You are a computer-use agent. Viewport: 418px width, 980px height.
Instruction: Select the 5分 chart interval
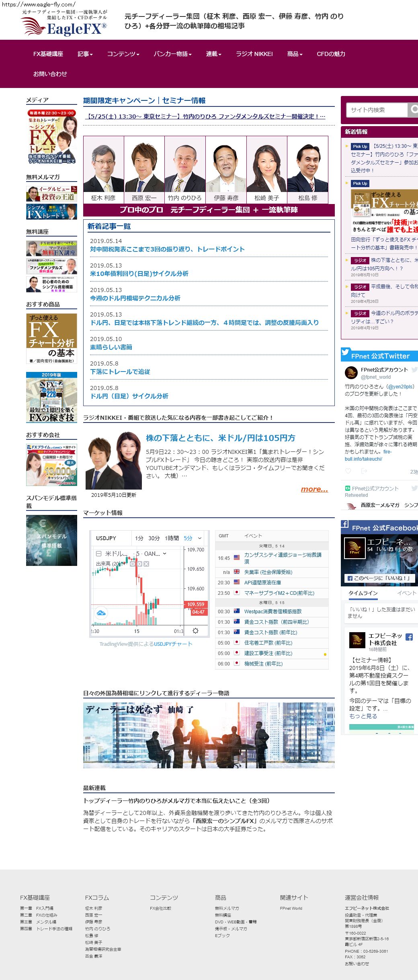click(188, 538)
